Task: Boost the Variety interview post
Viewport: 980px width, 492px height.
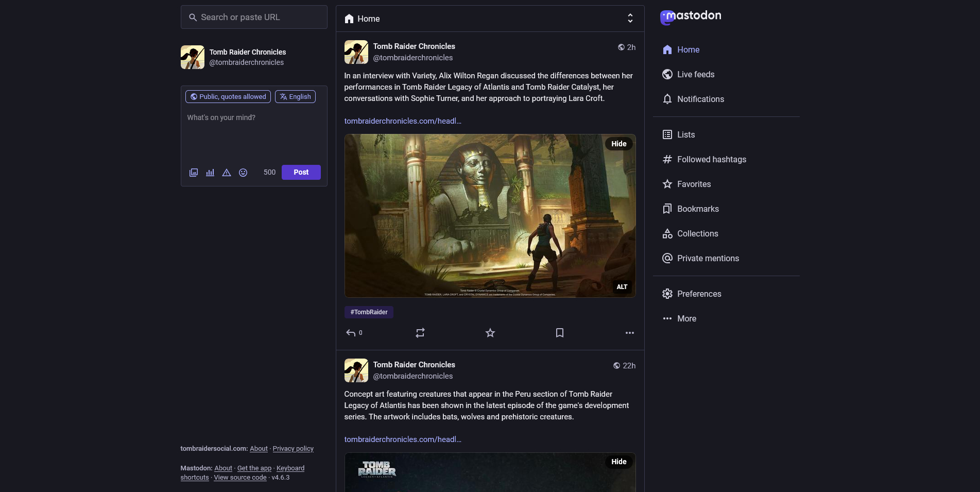Action: [x=420, y=333]
